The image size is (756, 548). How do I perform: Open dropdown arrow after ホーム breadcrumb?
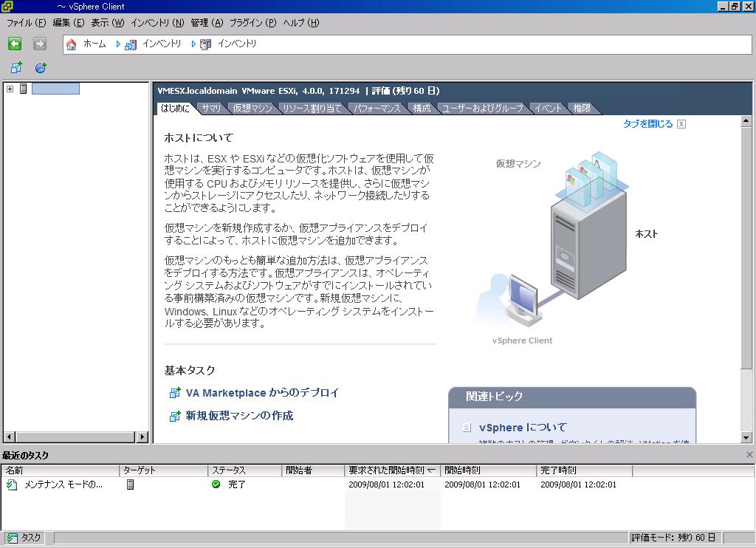click(118, 44)
